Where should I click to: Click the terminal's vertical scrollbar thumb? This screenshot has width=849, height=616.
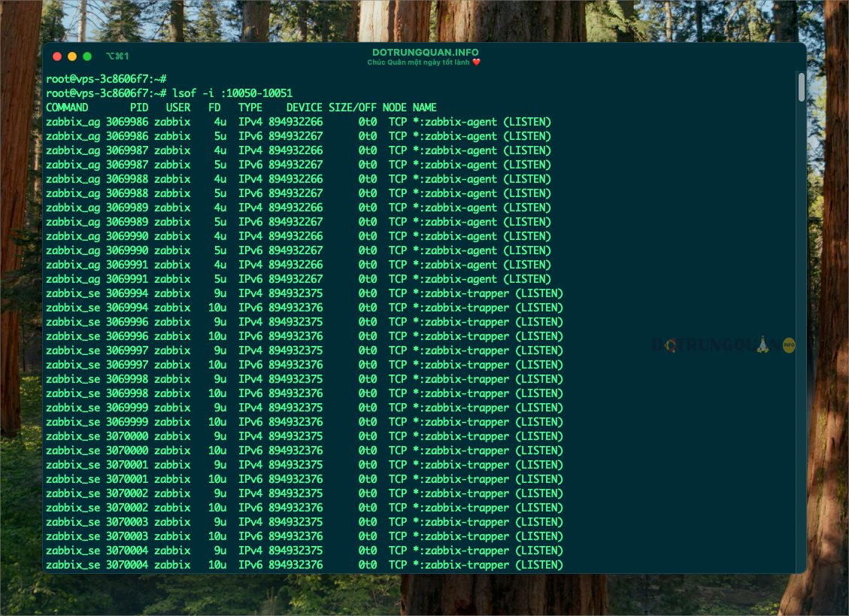click(802, 87)
